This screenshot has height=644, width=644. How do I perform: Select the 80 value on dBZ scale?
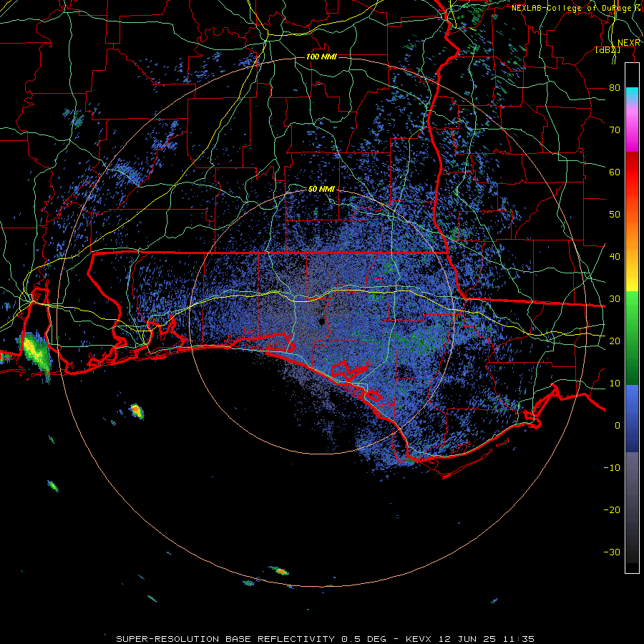(615, 88)
